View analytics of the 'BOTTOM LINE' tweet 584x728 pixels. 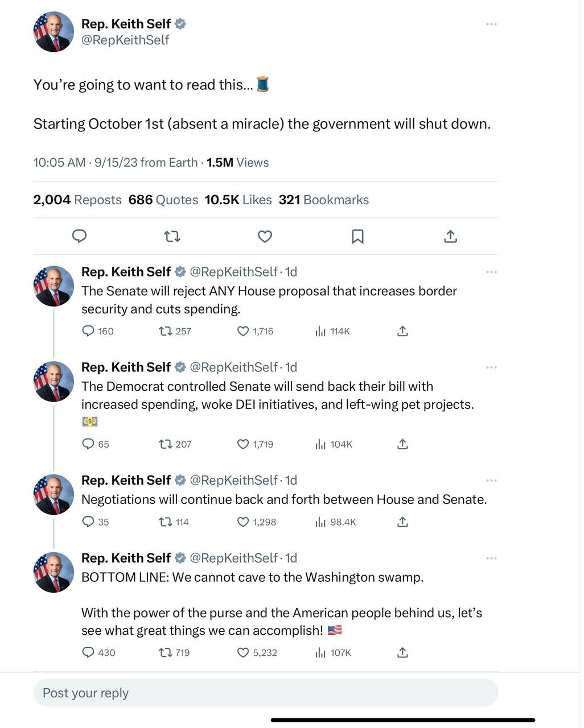click(320, 653)
